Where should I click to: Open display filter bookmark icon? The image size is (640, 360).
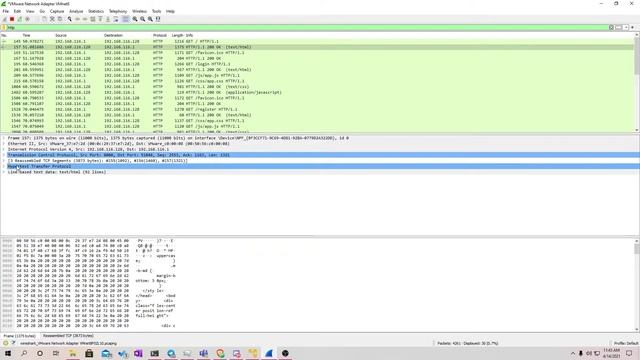4,27
